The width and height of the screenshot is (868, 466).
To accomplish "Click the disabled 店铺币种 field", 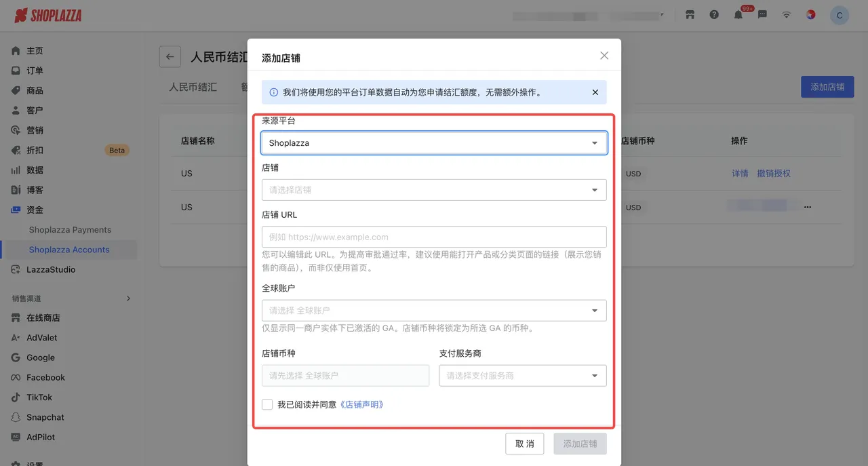I will 345,375.
